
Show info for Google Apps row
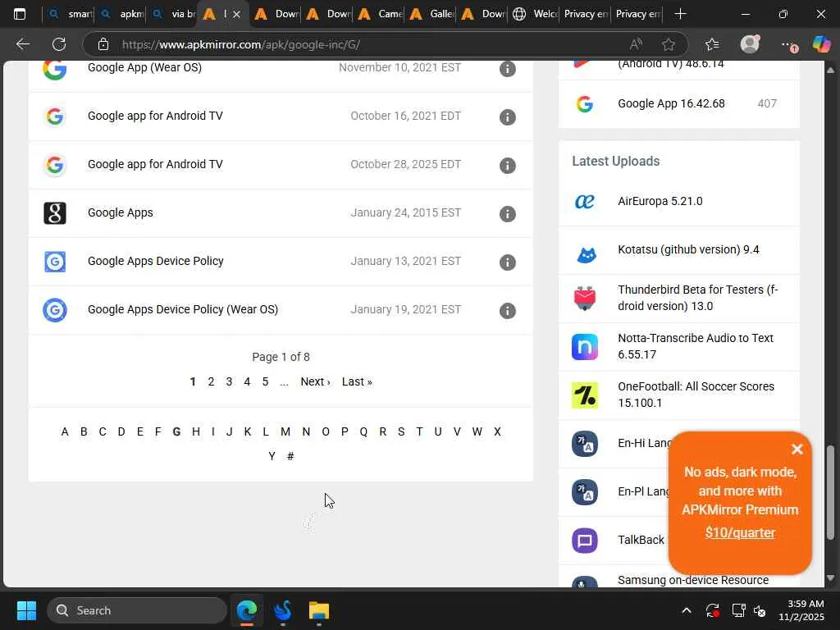coord(507,214)
